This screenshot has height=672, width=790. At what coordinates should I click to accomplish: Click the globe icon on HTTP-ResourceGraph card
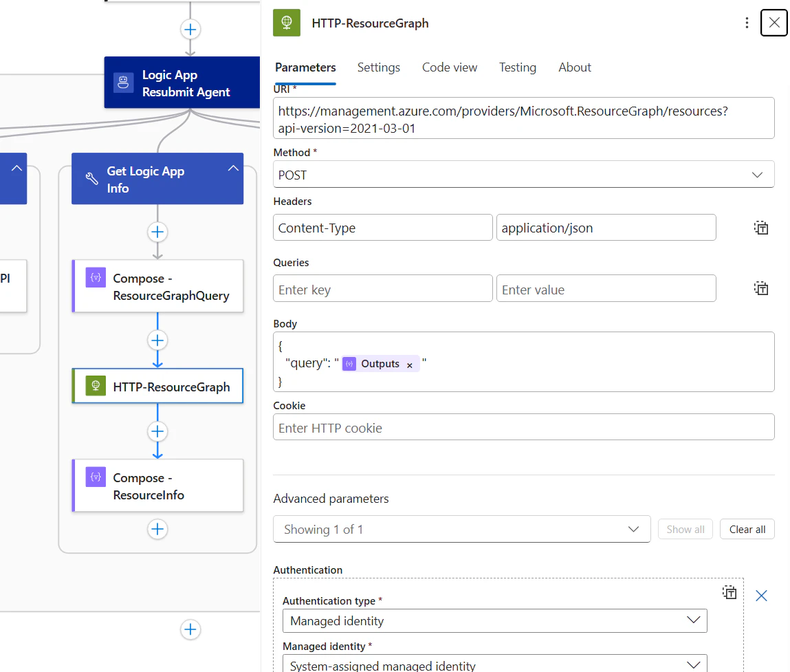click(95, 386)
